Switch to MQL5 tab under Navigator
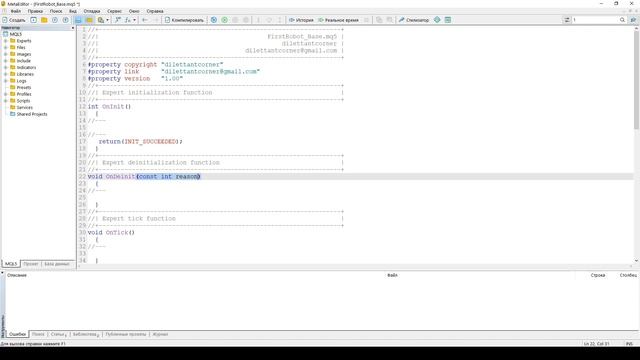Image resolution: width=640 pixels, height=360 pixels. coord(11,264)
